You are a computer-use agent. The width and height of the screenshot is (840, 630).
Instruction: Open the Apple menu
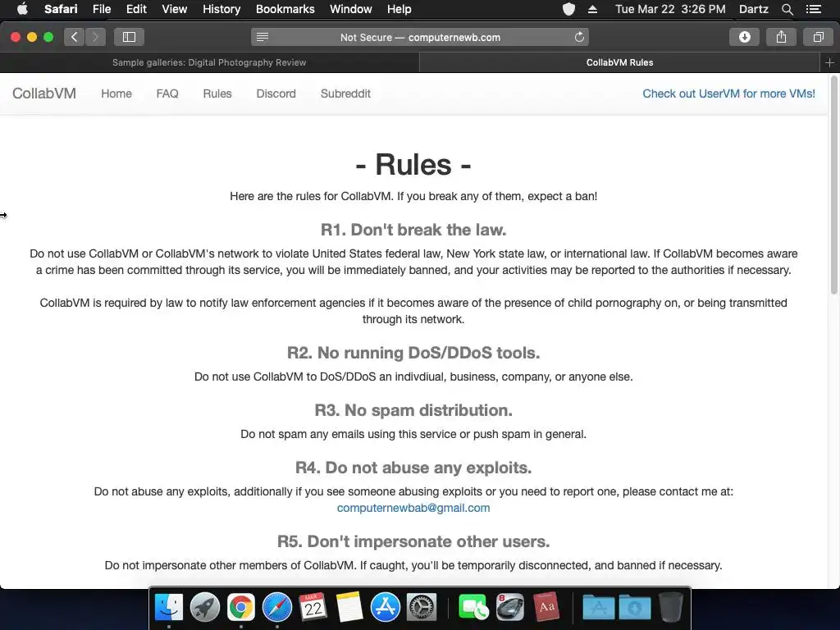[22, 9]
